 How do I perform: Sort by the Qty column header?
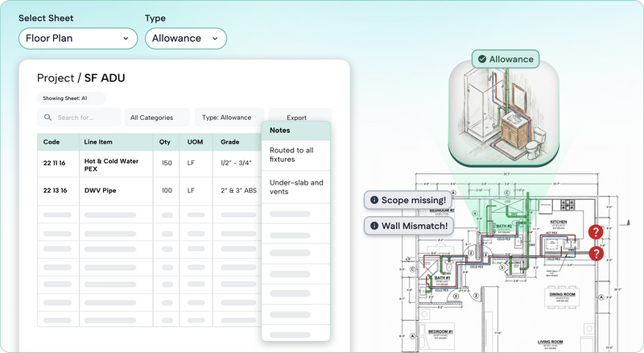pyautogui.click(x=165, y=142)
